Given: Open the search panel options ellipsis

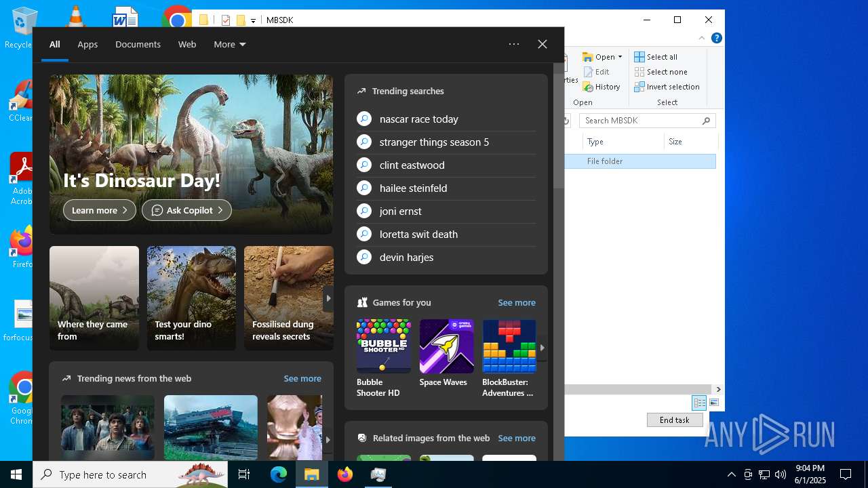Looking at the screenshot, I should 514,44.
